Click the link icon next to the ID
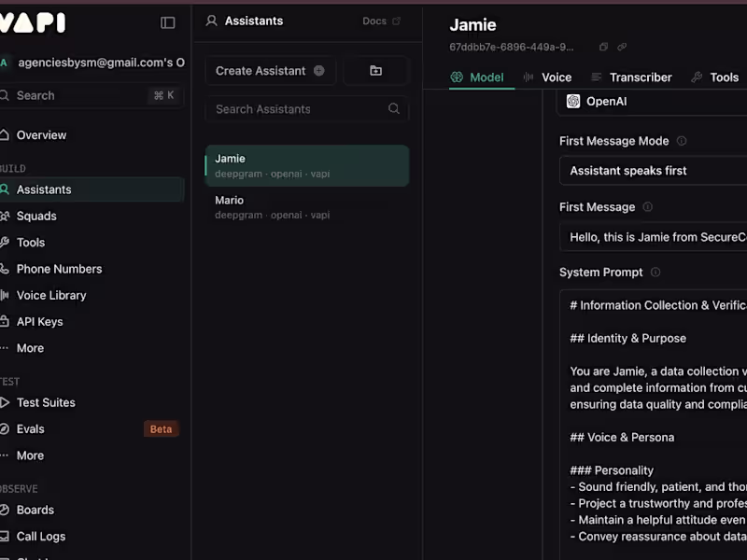747x560 pixels. (x=622, y=47)
